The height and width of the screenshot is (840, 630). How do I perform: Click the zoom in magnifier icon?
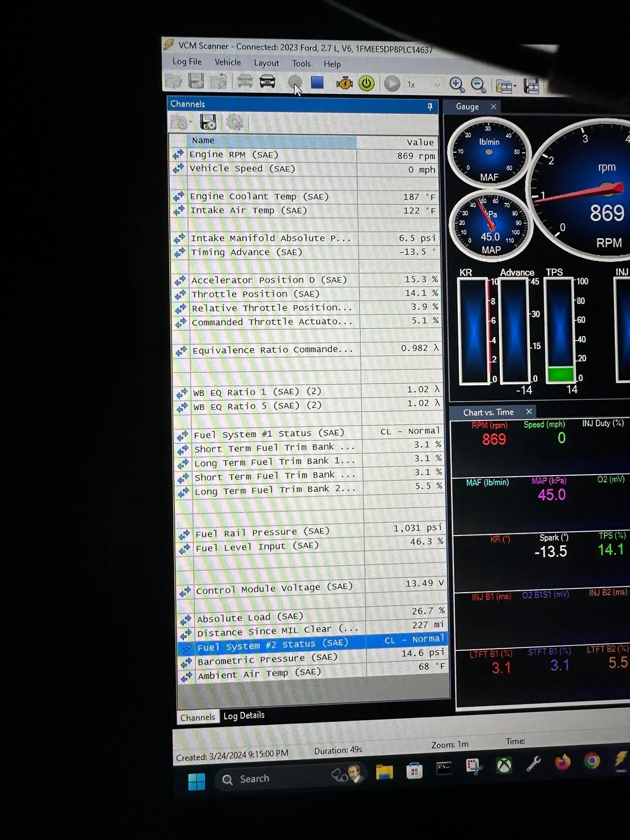pyautogui.click(x=457, y=85)
